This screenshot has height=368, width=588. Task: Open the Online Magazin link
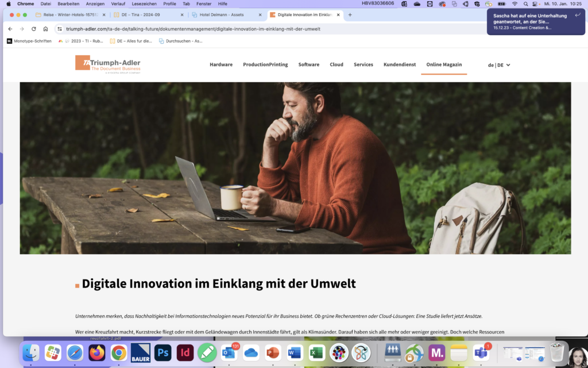[x=444, y=64]
